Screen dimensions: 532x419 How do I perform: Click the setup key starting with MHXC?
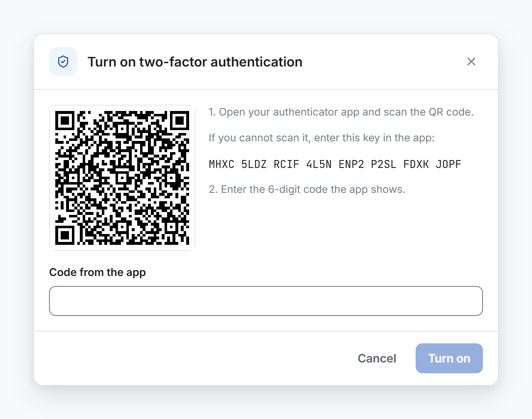pyautogui.click(x=335, y=164)
